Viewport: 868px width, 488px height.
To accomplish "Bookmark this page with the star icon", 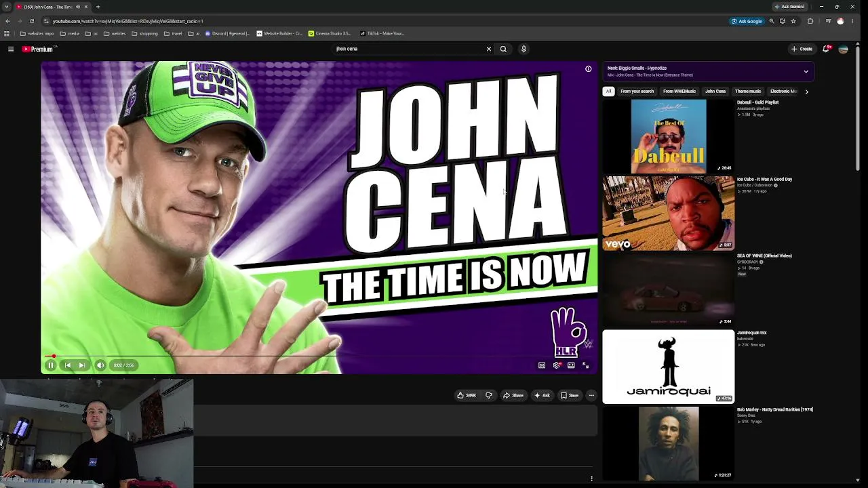I will coord(793,21).
